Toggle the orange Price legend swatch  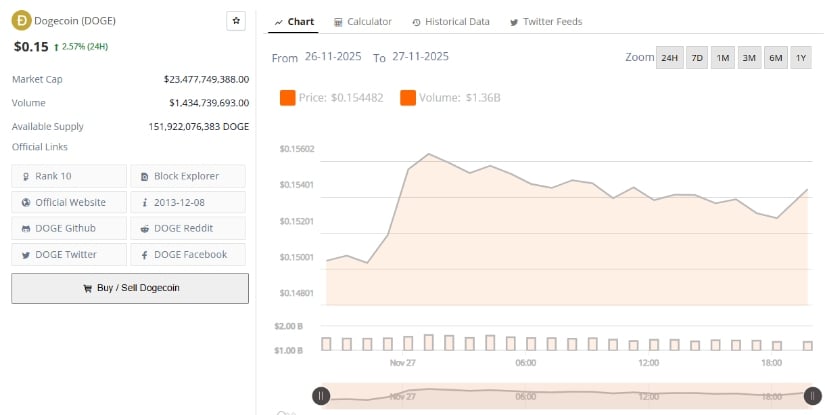[x=288, y=98]
